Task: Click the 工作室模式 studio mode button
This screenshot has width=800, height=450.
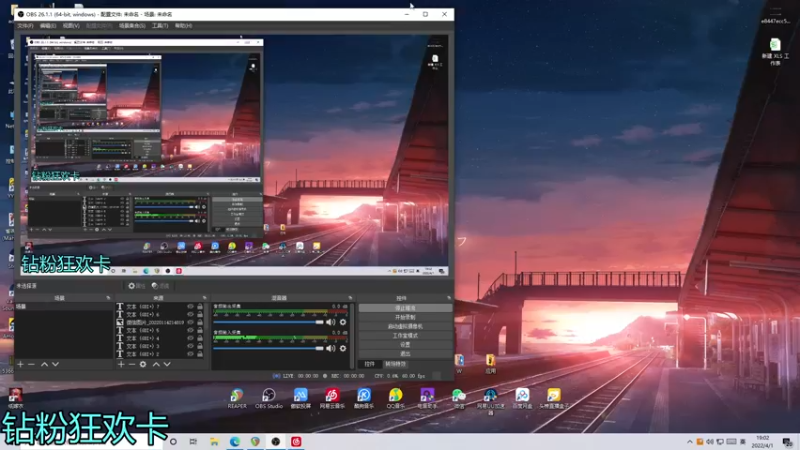Action: 405,336
